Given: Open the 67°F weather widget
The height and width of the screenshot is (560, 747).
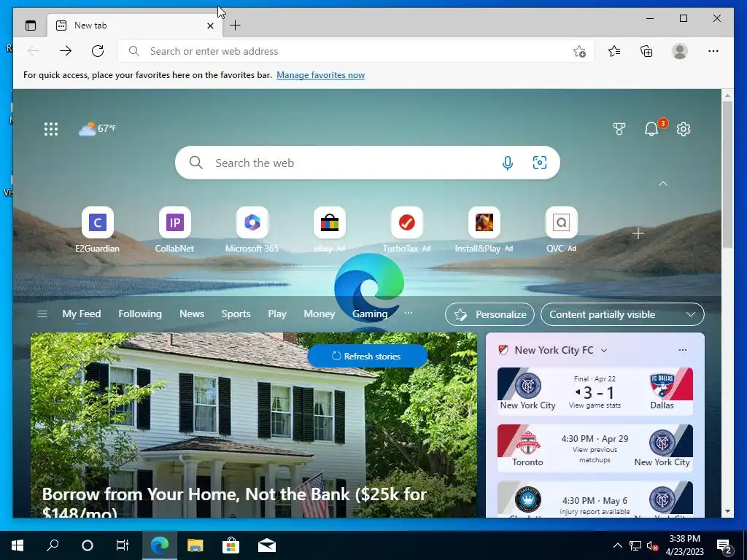Looking at the screenshot, I should [x=97, y=128].
